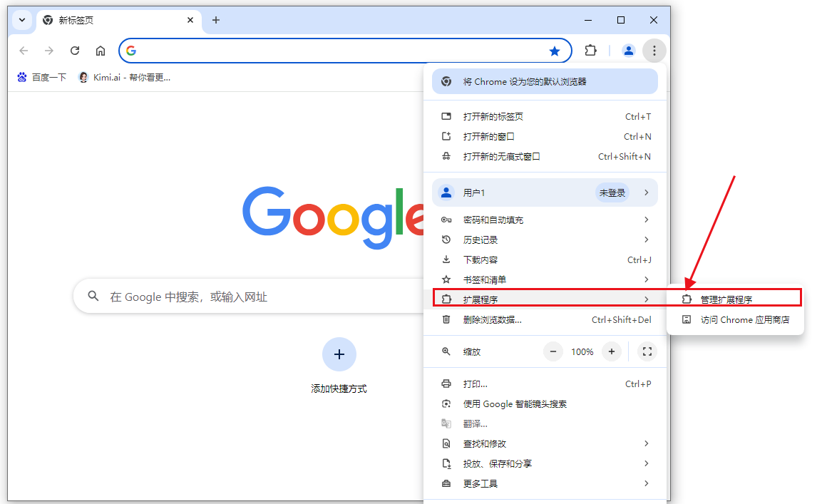Expand the 用户1 submenu arrow
This screenshot has height=504, width=817.
tap(646, 193)
